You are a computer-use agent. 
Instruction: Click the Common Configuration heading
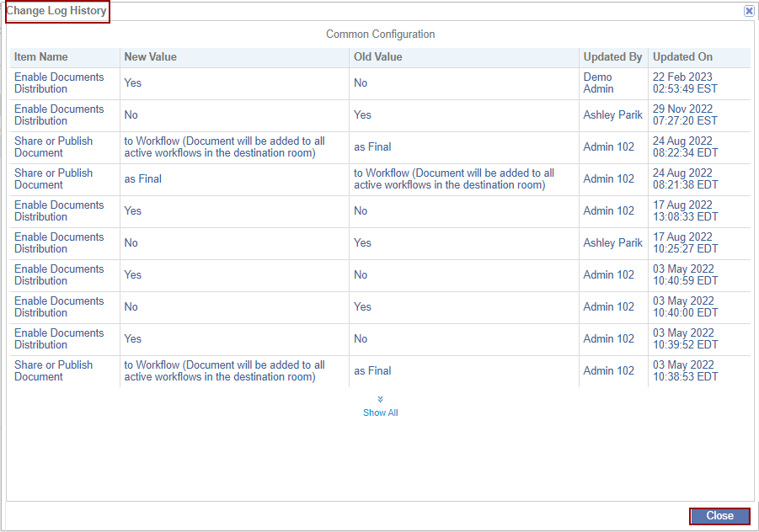[x=381, y=35]
